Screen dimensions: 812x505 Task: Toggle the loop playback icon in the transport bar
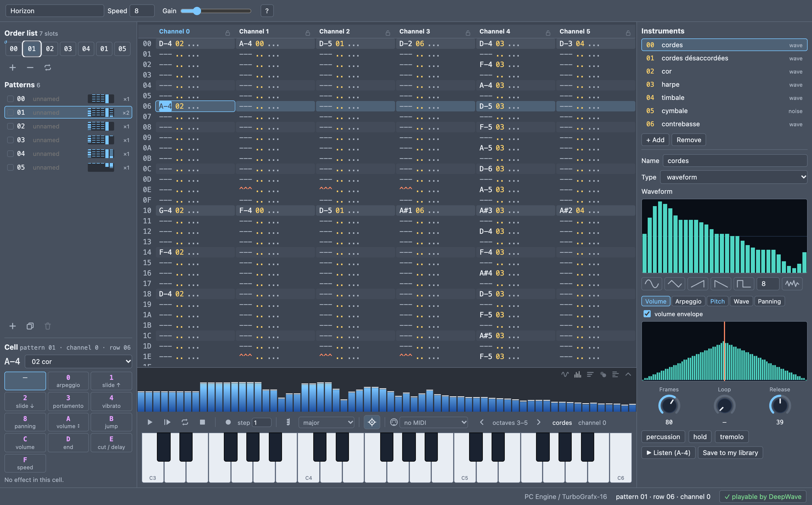[x=185, y=422]
